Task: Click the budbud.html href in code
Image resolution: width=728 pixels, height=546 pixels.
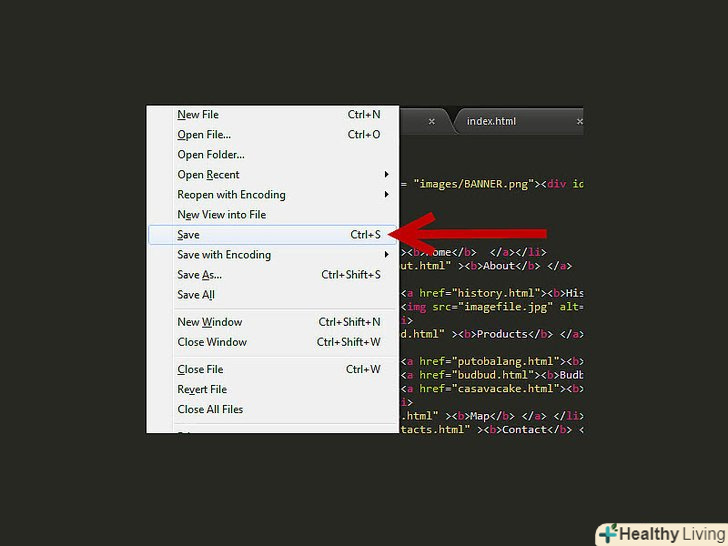Action: (x=493, y=375)
